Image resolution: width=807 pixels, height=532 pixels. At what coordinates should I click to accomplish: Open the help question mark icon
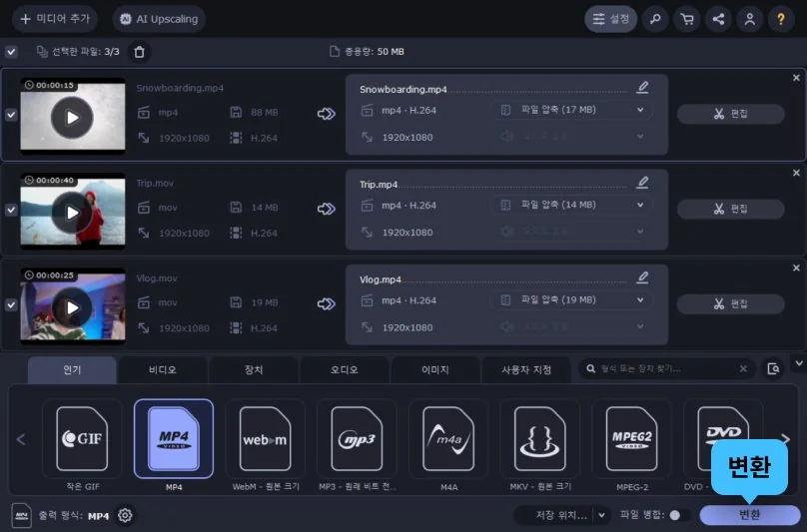tap(781, 19)
